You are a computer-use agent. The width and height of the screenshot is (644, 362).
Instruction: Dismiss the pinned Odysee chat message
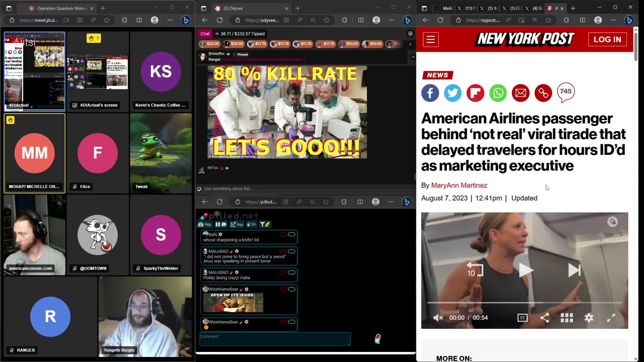click(x=413, y=57)
